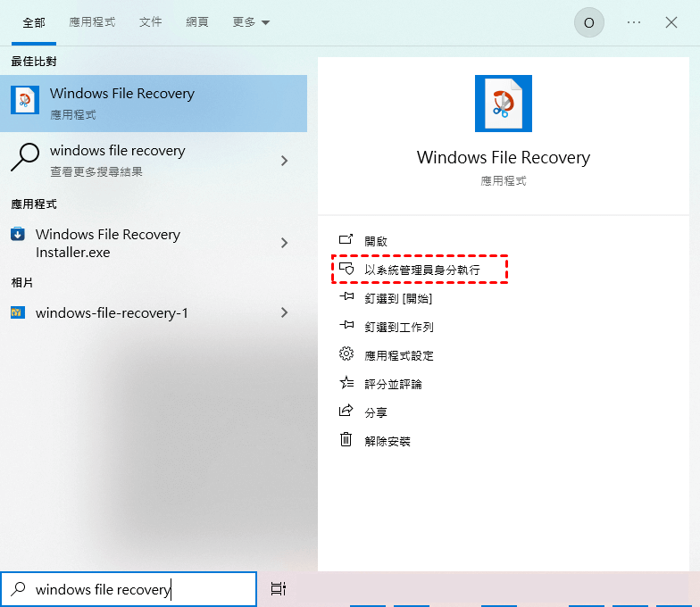Expand the windows file recovery web suggestion arrow
This screenshot has width=700, height=607.
[x=284, y=161]
